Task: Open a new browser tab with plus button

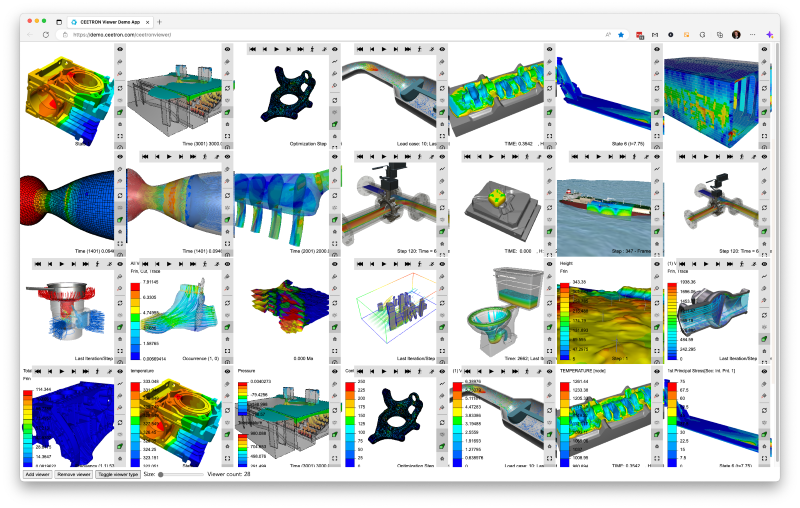Action: coord(160,21)
